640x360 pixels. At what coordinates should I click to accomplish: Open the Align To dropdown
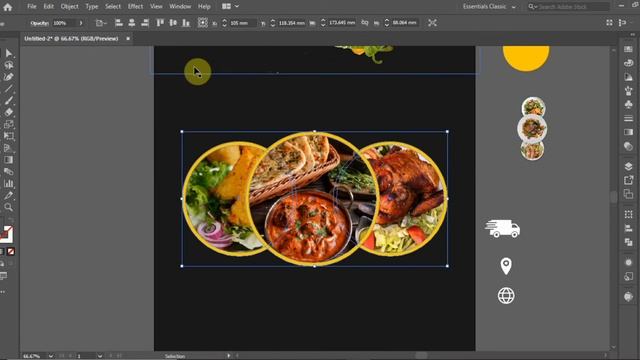101,23
